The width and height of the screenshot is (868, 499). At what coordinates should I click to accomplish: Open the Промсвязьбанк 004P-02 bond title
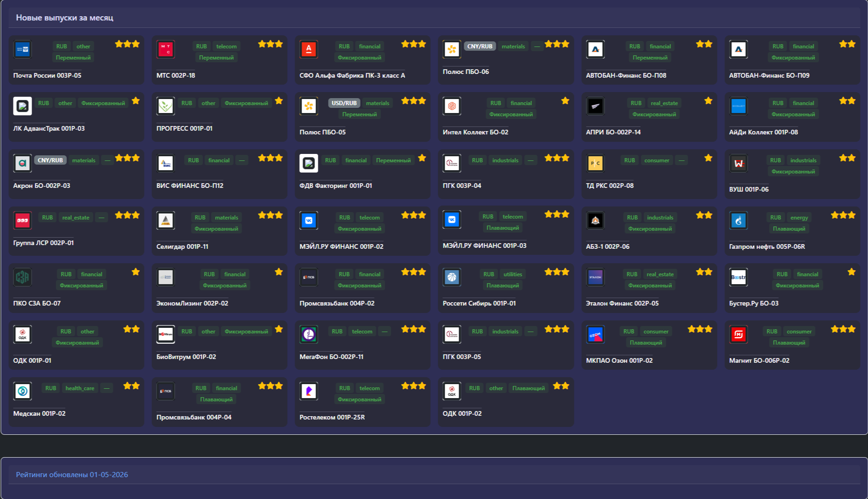tap(337, 303)
